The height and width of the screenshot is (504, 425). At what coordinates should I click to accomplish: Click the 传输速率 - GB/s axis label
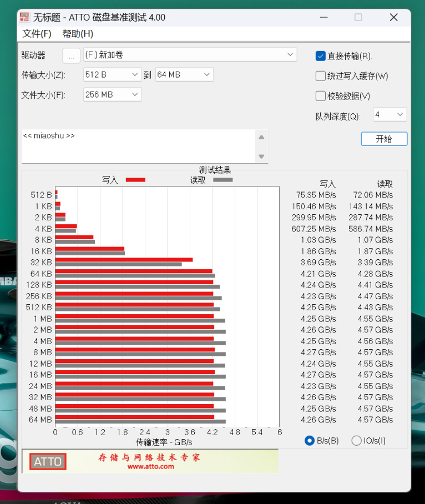tap(164, 442)
